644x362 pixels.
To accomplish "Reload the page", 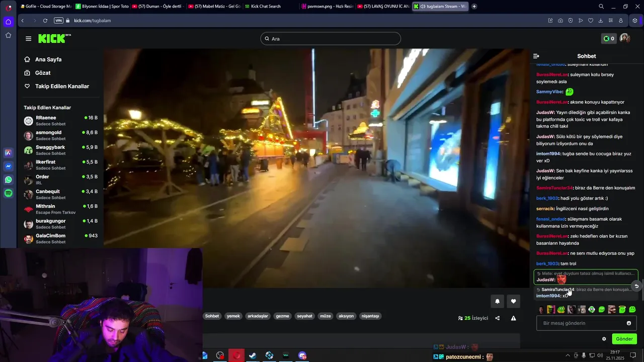I will (x=45, y=21).
